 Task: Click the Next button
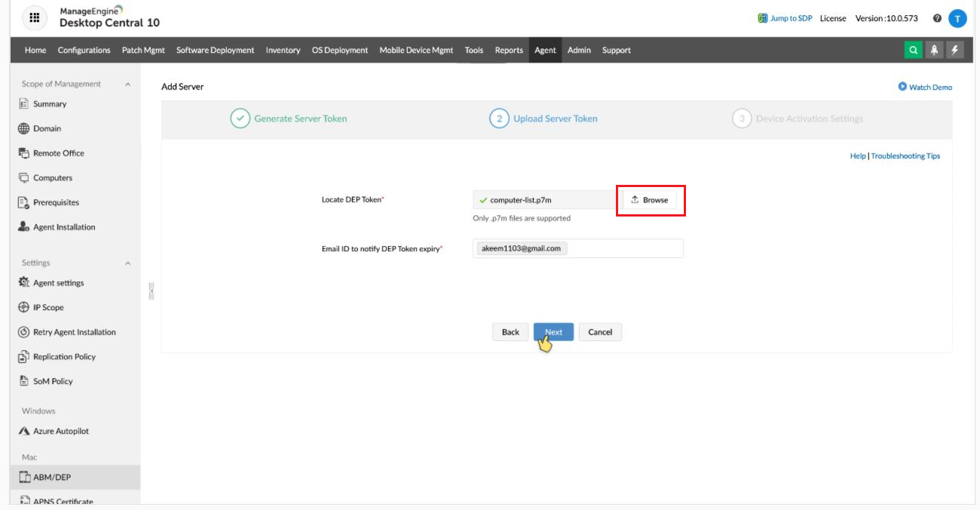(553, 332)
